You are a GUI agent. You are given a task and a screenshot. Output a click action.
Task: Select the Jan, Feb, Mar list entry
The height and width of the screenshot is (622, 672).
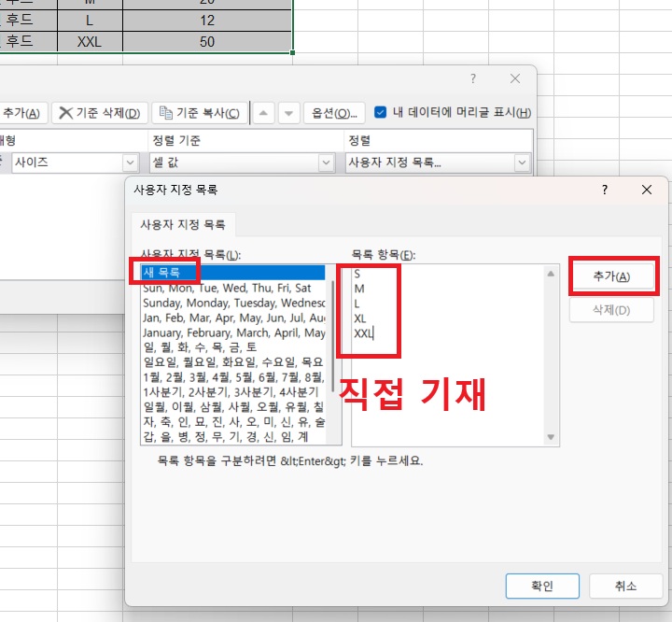point(232,318)
